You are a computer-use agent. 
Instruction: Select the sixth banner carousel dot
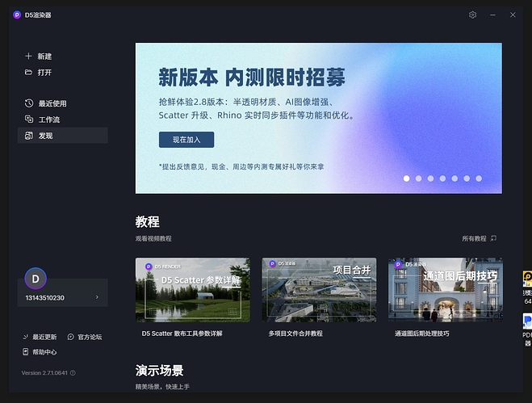pyautogui.click(x=467, y=178)
